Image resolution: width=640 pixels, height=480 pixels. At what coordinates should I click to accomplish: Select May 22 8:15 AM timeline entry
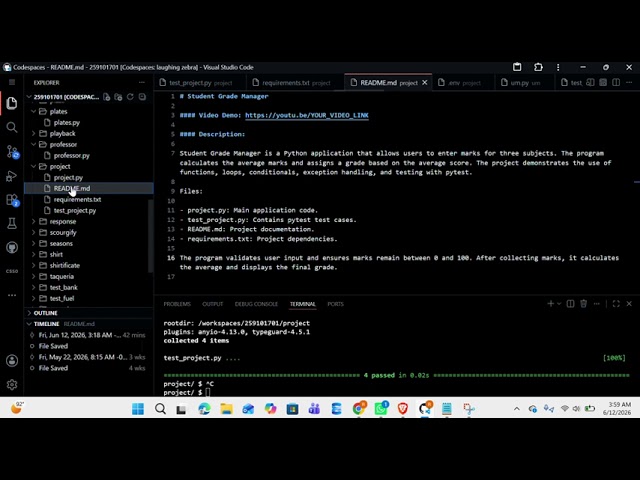[89, 357]
